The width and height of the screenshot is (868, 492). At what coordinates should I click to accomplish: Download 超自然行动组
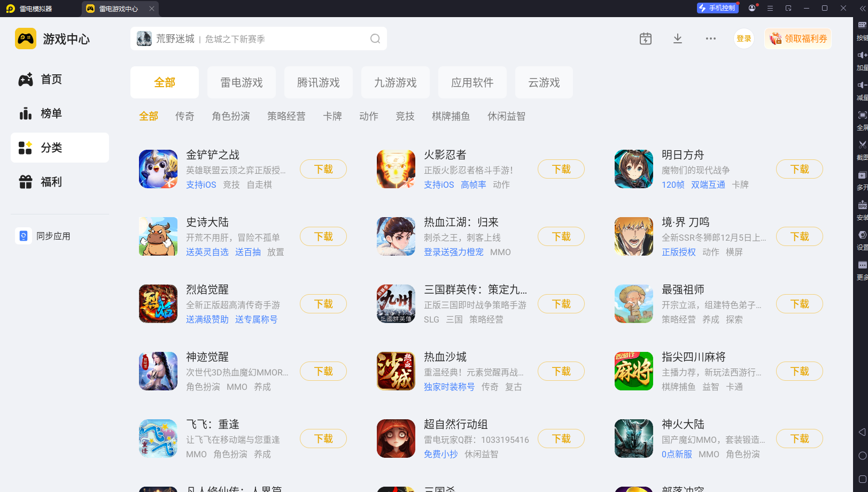click(561, 439)
